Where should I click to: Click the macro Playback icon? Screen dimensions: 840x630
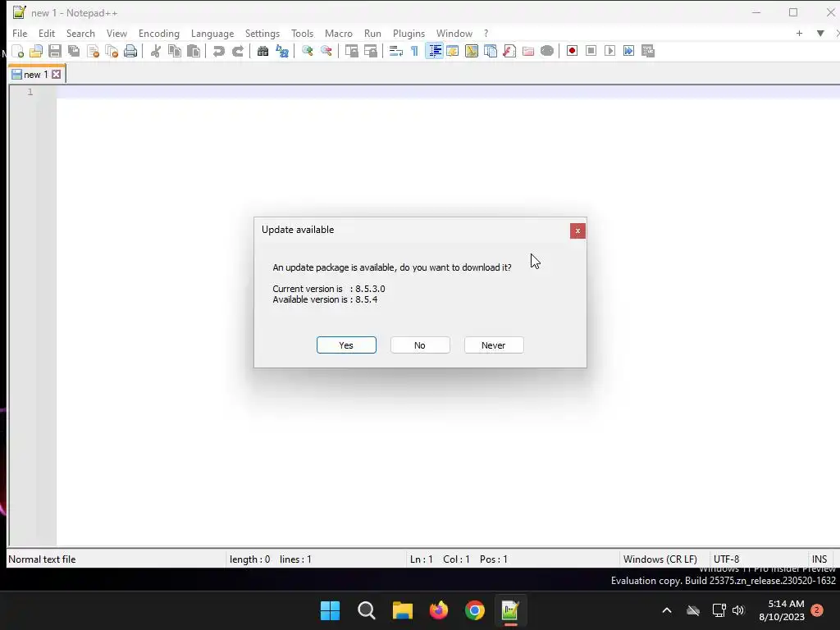point(609,51)
